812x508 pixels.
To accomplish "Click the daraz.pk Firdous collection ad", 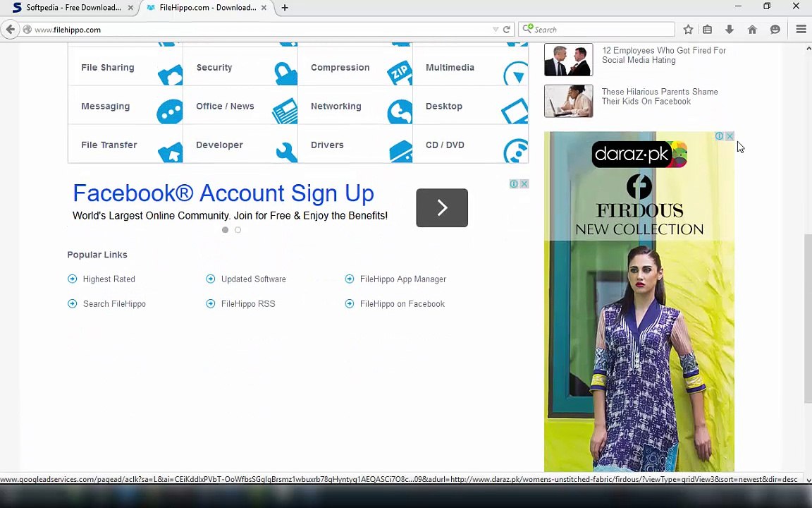I will pos(639,302).
